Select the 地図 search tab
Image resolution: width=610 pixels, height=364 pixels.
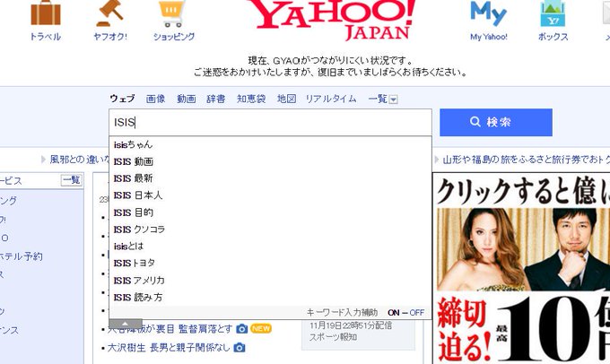tap(287, 99)
